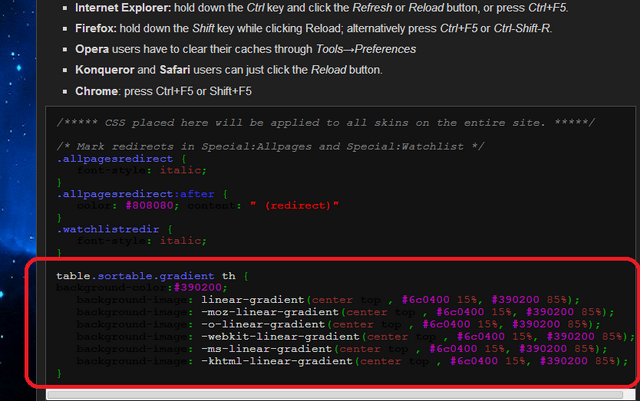Click the '.watchlistredir {' selector line
Image resolution: width=640 pixels, height=401 pixels.
pyautogui.click(x=115, y=229)
